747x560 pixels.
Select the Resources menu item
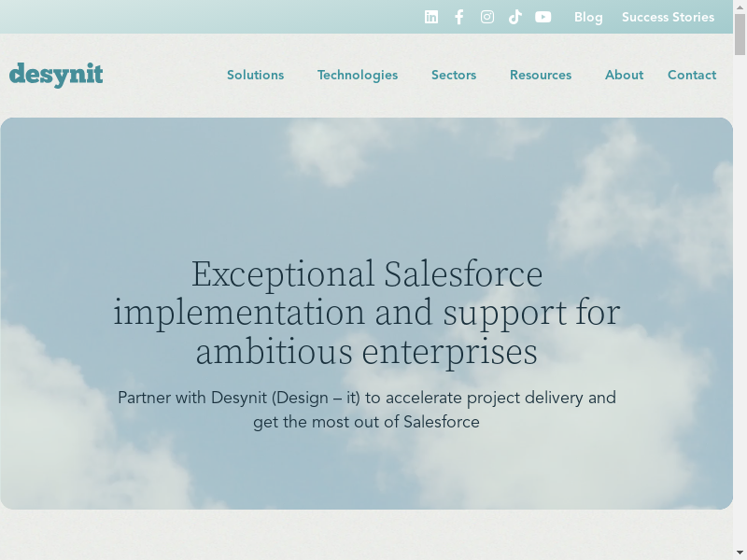click(x=541, y=75)
